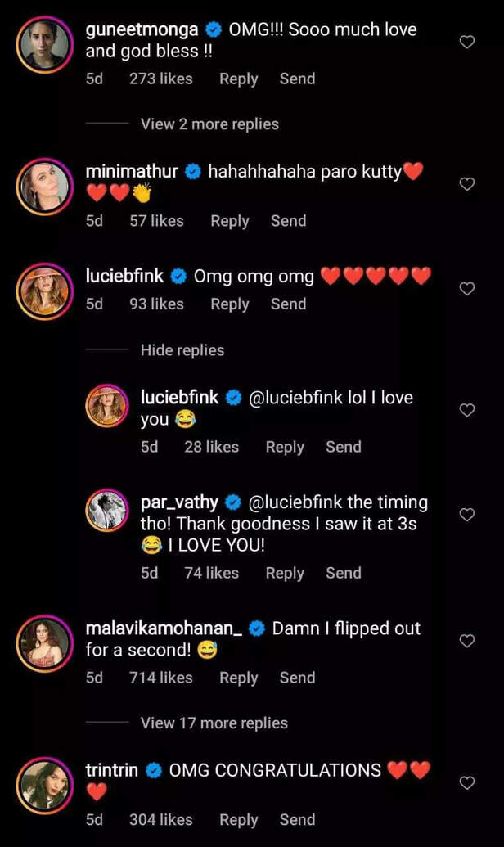Like par_vathy's reply with the heart icon

point(467,515)
